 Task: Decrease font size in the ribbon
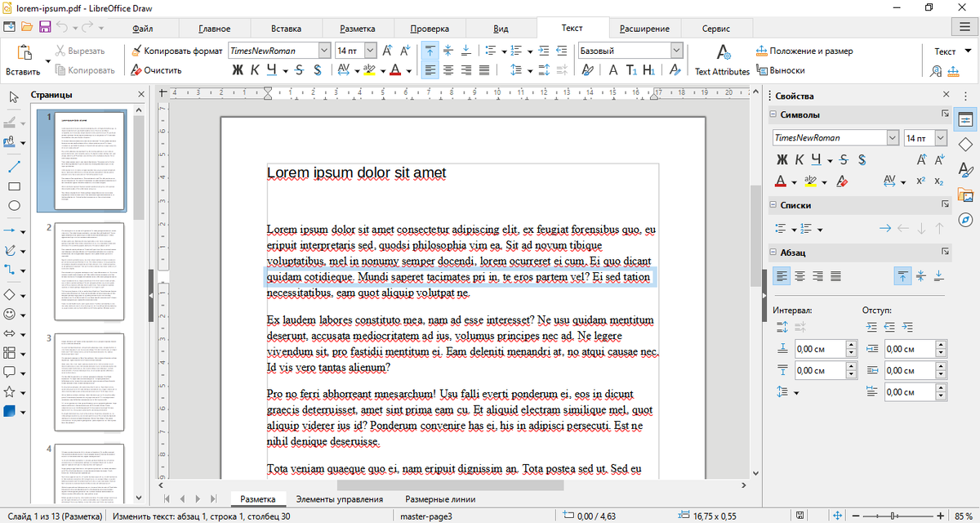(406, 51)
